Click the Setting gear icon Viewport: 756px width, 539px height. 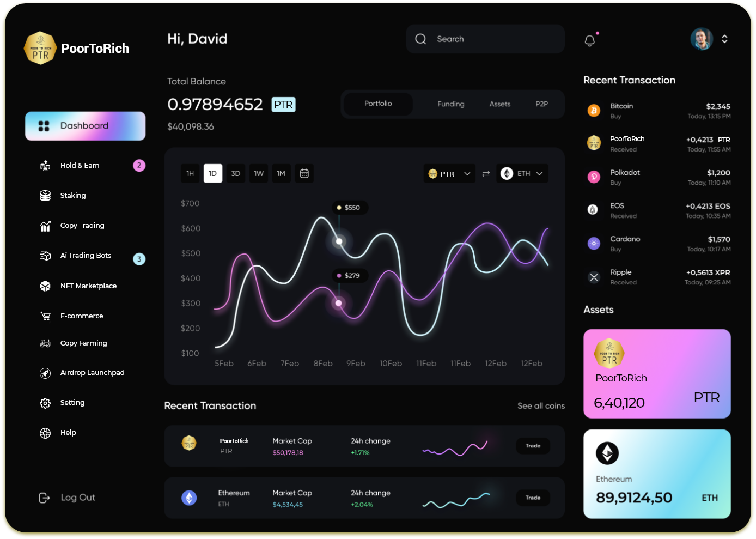point(45,403)
